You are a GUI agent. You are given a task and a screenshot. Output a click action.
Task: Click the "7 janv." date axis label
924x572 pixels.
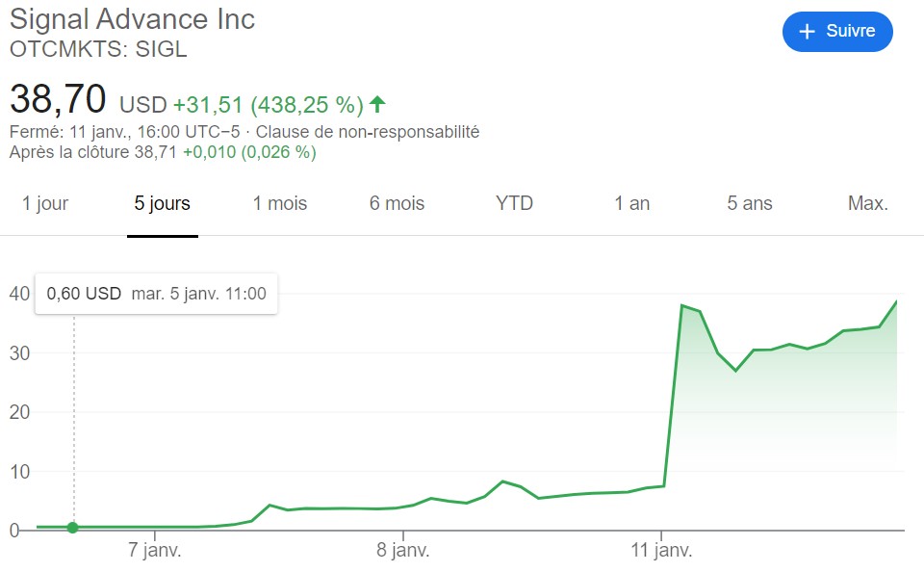[x=155, y=552]
